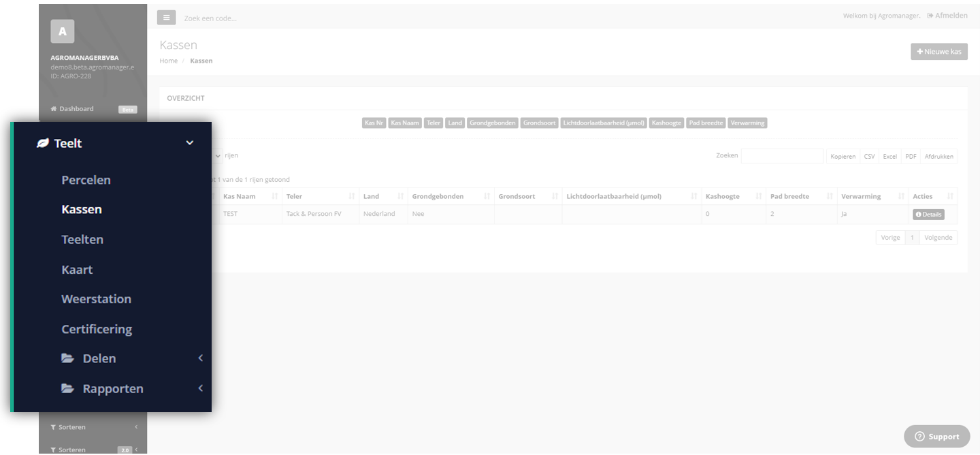This screenshot has width=980, height=455.
Task: Sort by Grondgebonden column header
Action: click(451, 196)
